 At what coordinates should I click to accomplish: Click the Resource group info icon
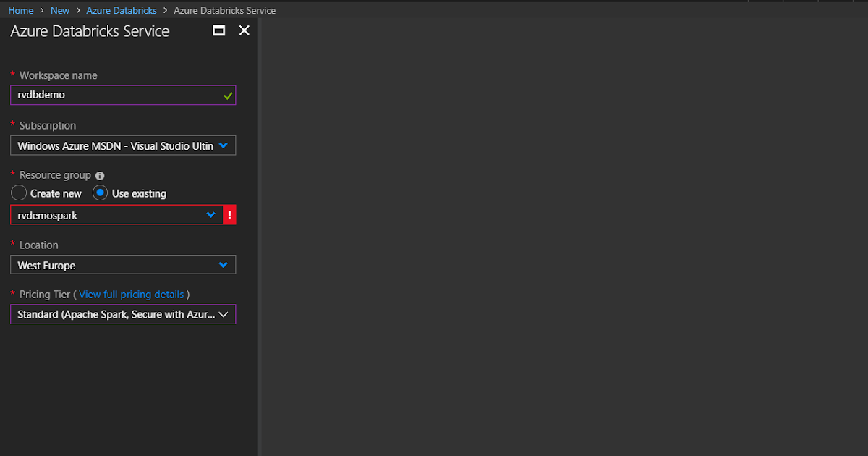click(100, 174)
